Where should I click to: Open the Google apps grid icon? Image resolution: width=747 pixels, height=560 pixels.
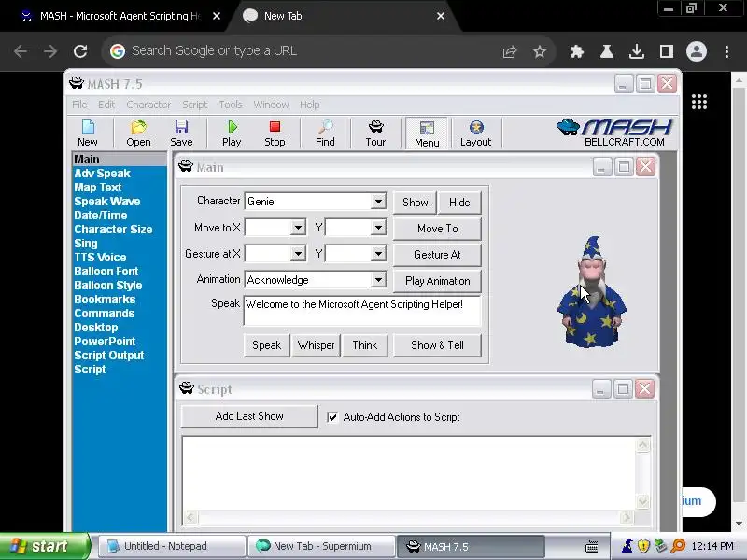[698, 102]
